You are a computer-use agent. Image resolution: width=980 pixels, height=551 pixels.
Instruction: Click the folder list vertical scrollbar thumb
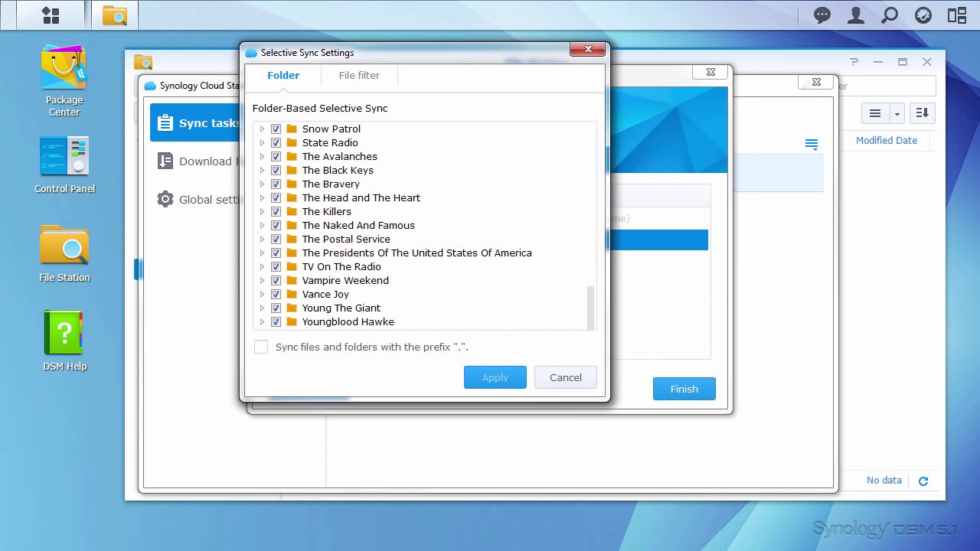point(590,308)
